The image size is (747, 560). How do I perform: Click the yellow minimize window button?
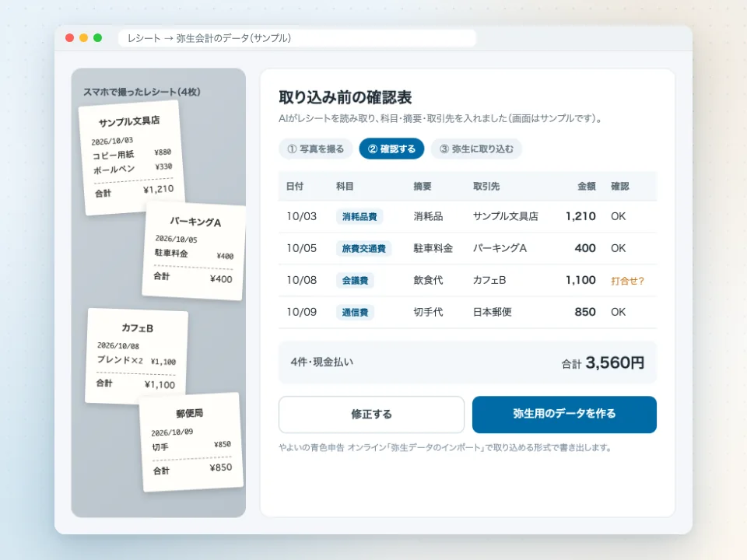point(83,37)
